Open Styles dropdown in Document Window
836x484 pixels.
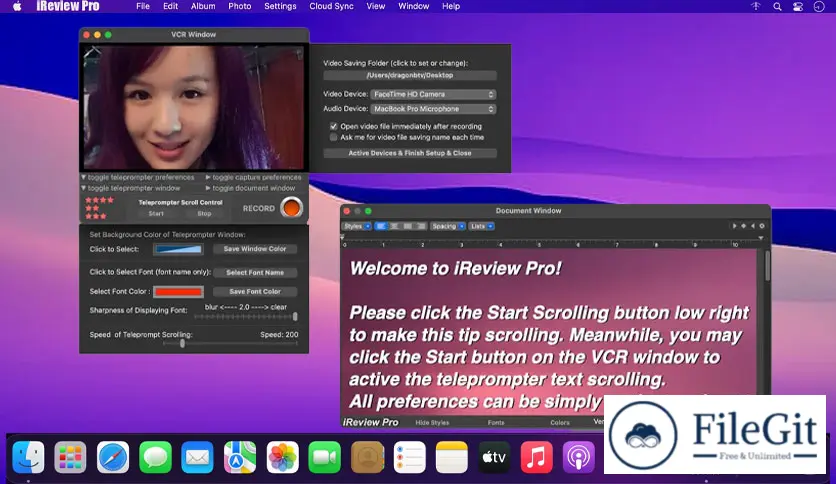coord(357,226)
